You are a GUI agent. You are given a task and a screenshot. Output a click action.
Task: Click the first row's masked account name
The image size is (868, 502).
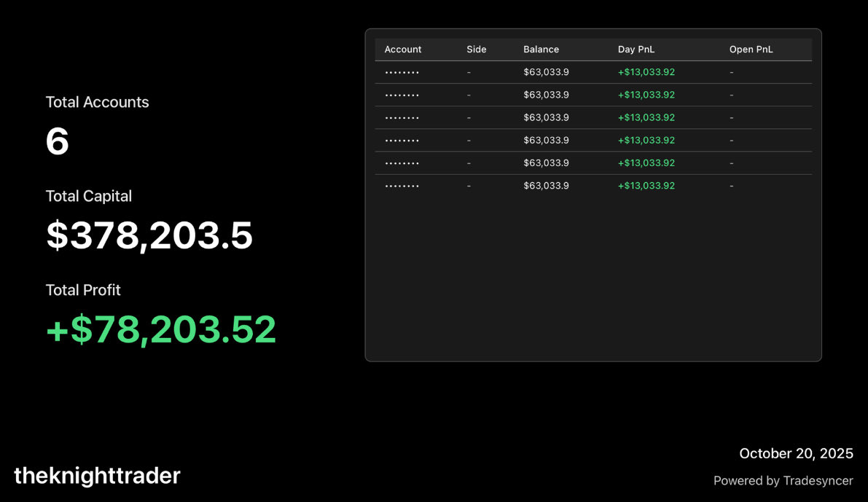pos(402,73)
